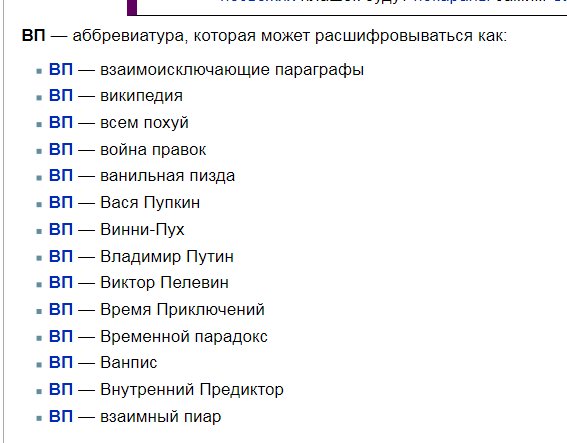Viewport: 567px width, 443px height.
Task: Visit the ВП link for Временной парадокс
Action: pyautogui.click(x=61, y=336)
